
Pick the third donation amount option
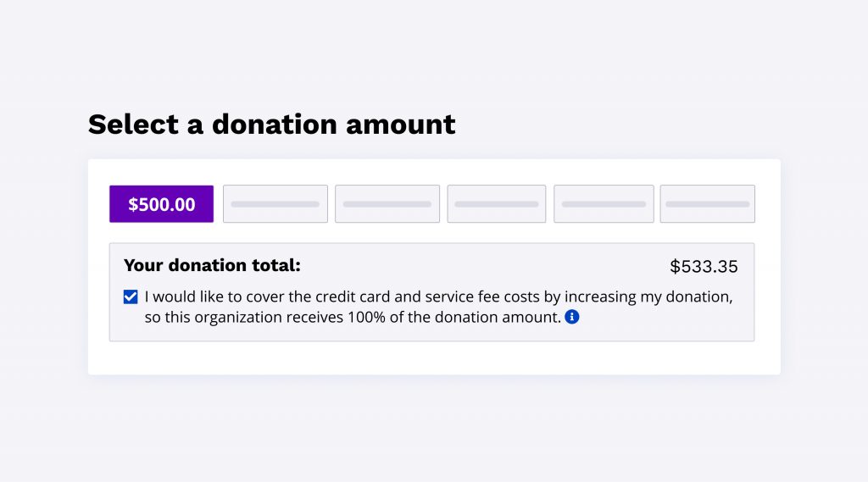(387, 204)
